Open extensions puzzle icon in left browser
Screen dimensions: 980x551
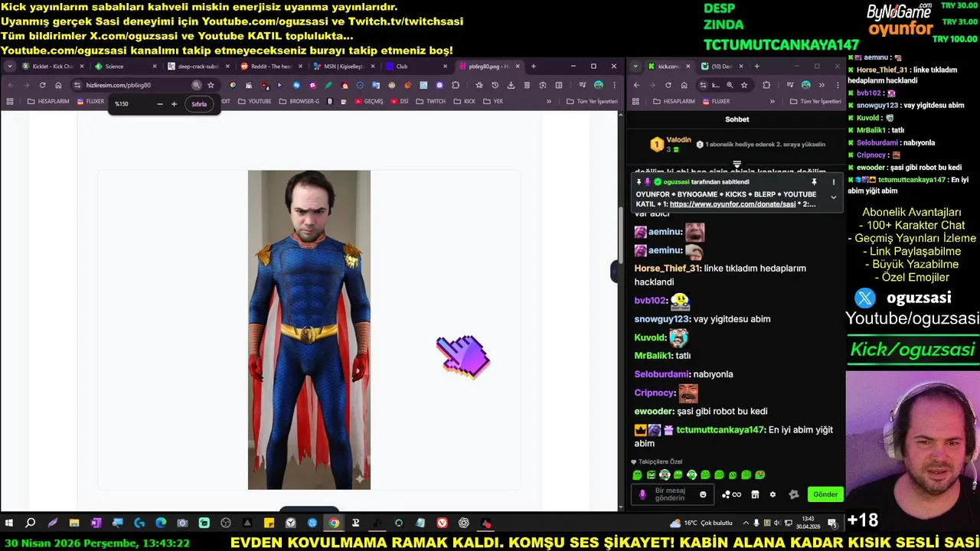tap(456, 85)
